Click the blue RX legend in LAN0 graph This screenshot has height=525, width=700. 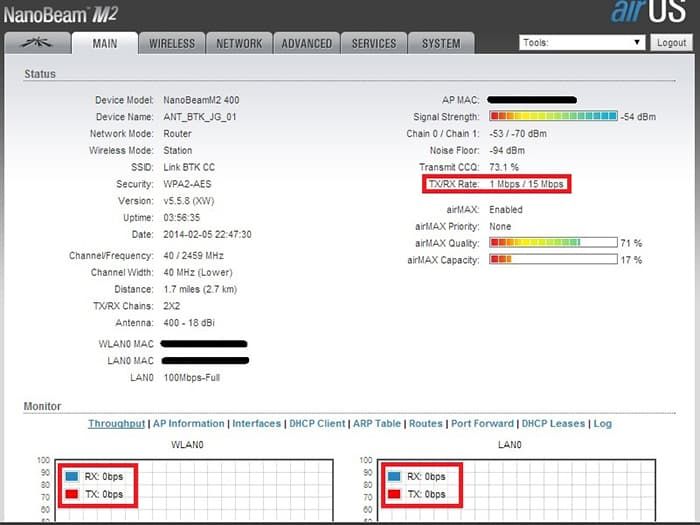[394, 476]
